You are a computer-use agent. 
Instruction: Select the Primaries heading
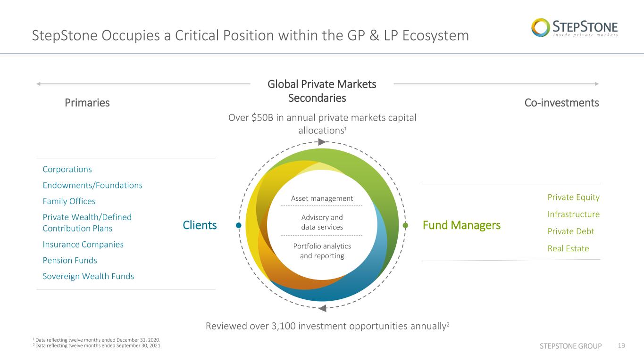coord(87,103)
